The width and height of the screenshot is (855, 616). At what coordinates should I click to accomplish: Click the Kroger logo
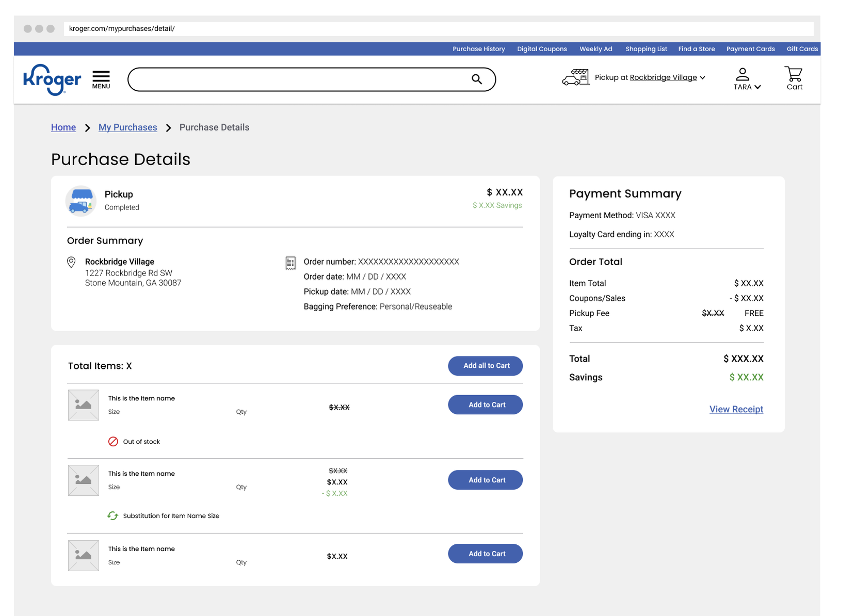pyautogui.click(x=52, y=79)
